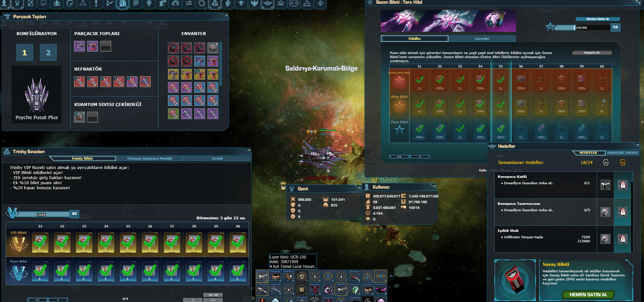
Task: Toggle the silver hexagon badge filter
Action: [605, 163]
